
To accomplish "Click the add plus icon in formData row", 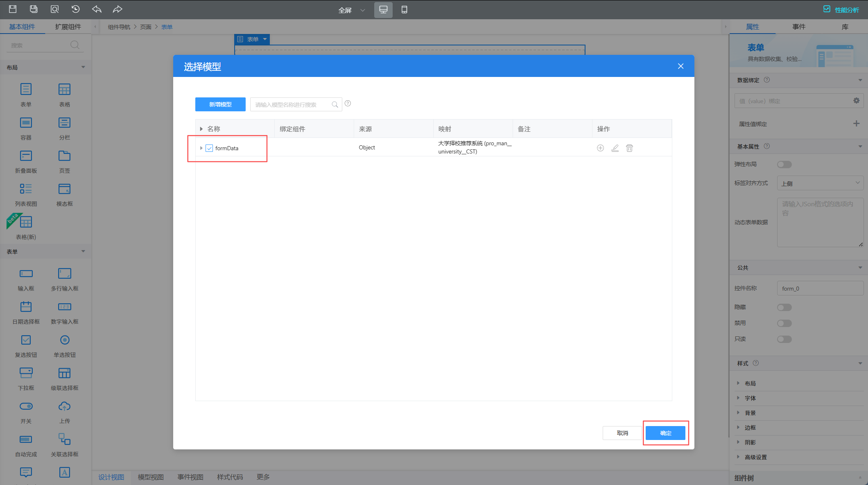I will coord(600,148).
